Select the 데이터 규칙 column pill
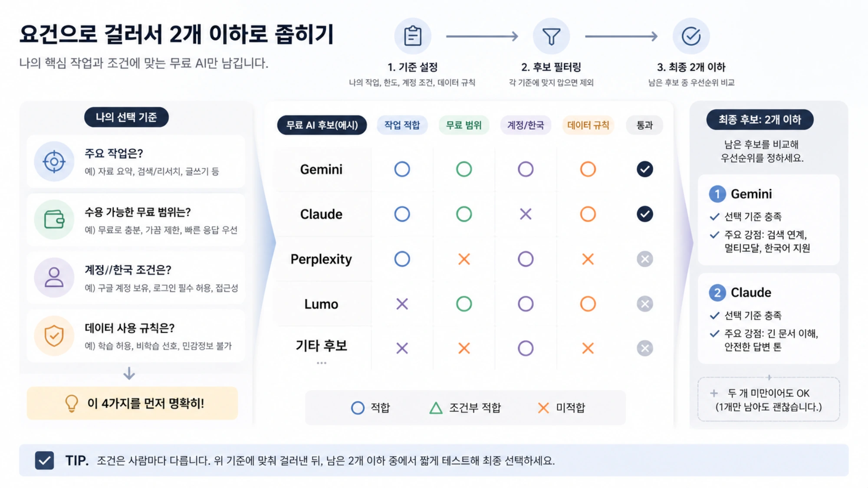Image resolution: width=868 pixels, height=488 pixels. (588, 125)
